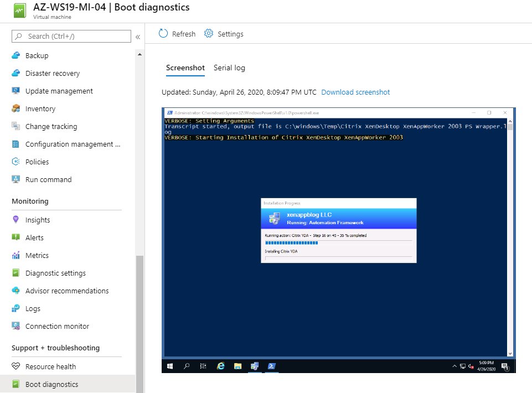Switch to the Screenshot tab
532x393 pixels.
tap(185, 68)
